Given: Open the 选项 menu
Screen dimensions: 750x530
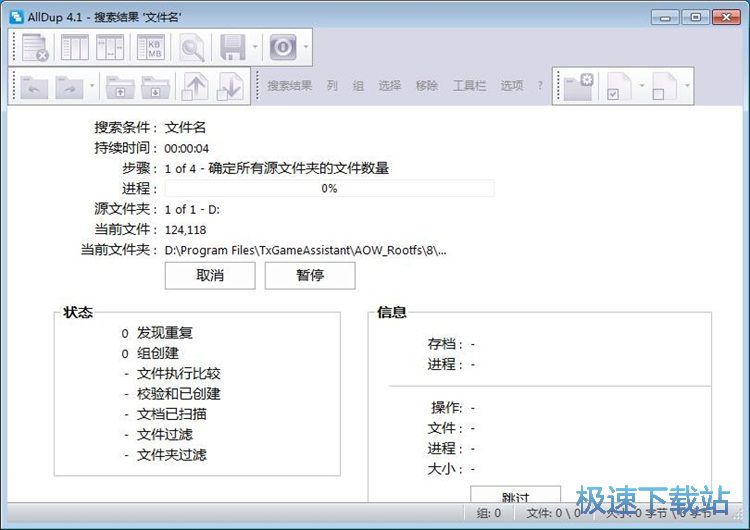Looking at the screenshot, I should [x=512, y=86].
